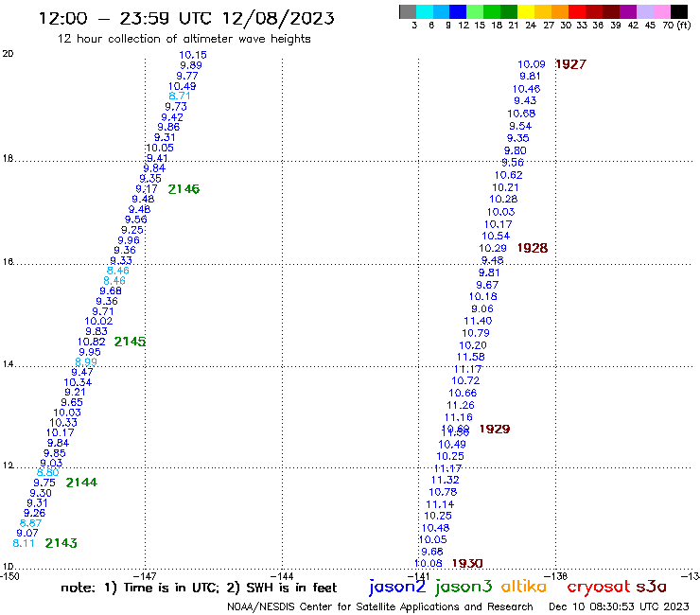
Task: Click the wave height value 9.75
Action: point(44,483)
